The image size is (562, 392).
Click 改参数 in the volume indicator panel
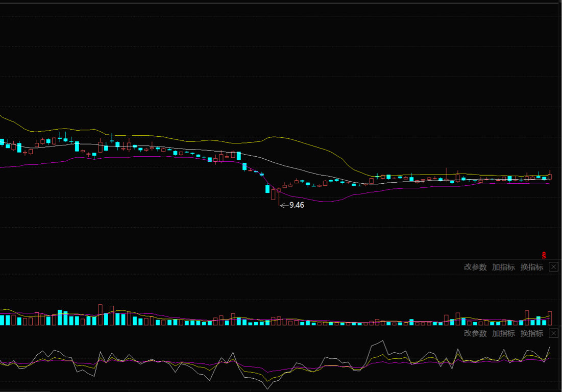(x=475, y=267)
